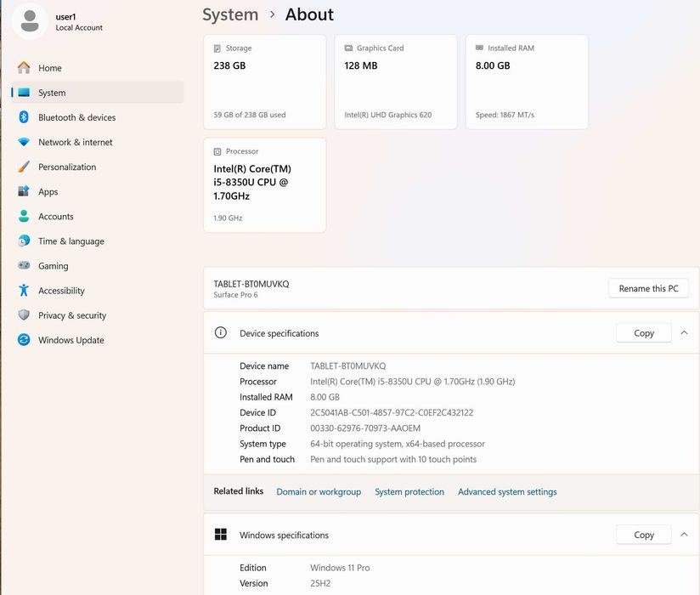Open Apps settings category

coord(98,191)
